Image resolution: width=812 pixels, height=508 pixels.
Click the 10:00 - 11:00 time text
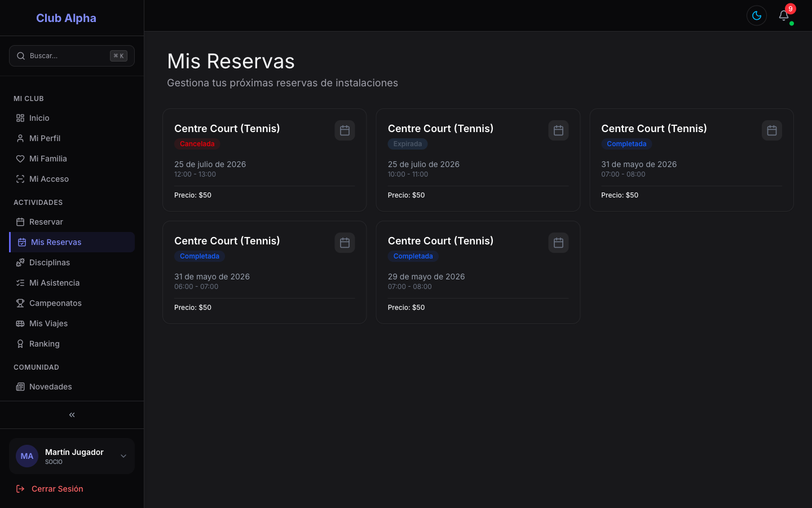[x=408, y=174]
